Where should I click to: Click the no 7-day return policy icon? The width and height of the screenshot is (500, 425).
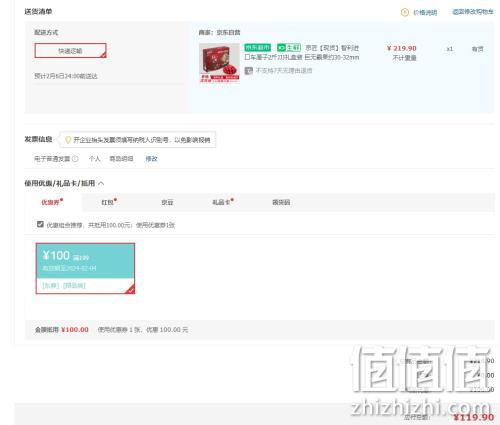248,71
